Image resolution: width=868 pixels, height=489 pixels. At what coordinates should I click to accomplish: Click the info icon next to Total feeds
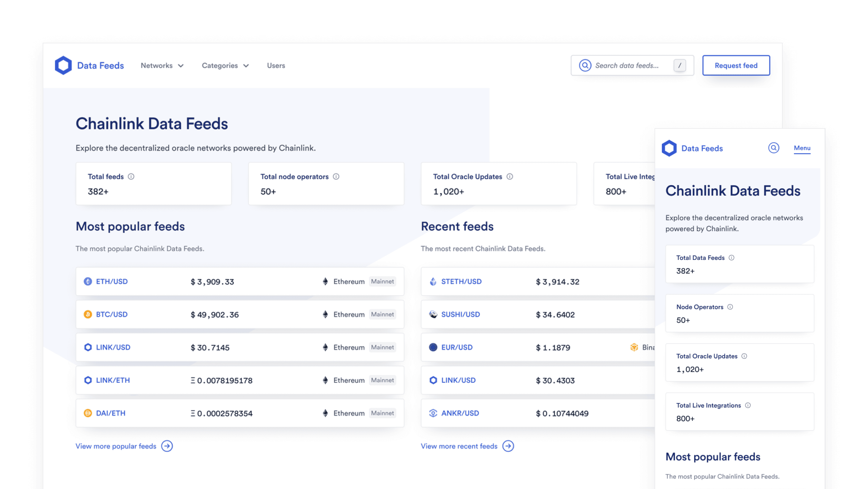pyautogui.click(x=132, y=176)
